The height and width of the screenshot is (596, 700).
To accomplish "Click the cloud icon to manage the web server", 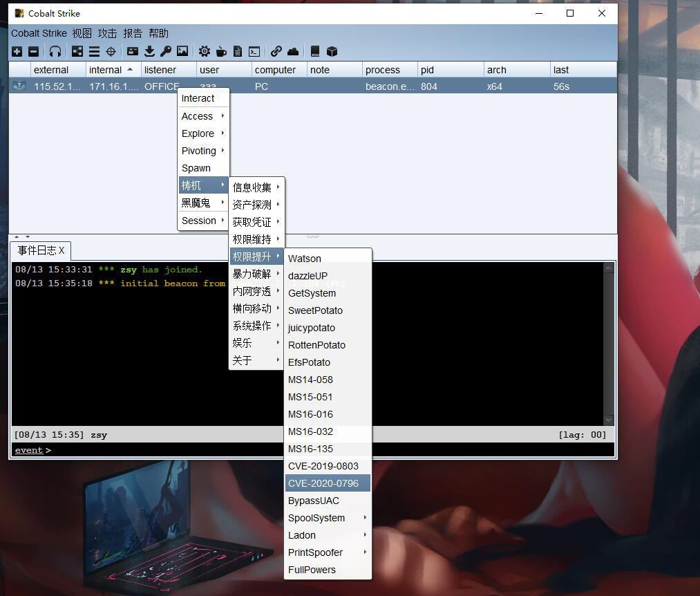I will pyautogui.click(x=293, y=51).
